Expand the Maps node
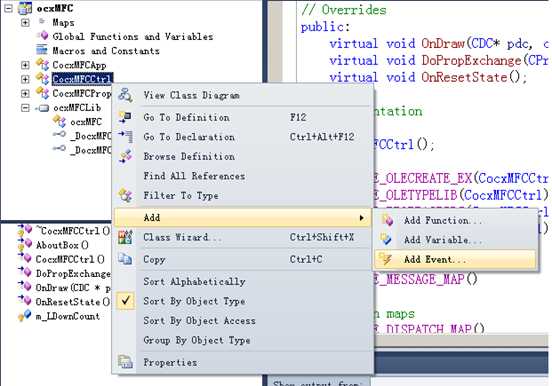552x386 pixels. [x=25, y=23]
